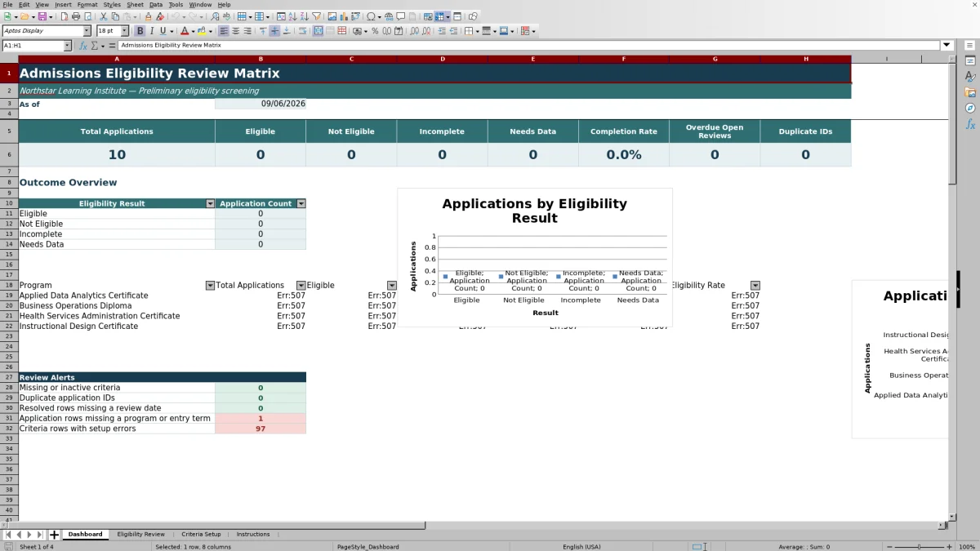Open the sidebar Functions fx icon
Viewport: 980px width, 551px height.
click(970, 124)
